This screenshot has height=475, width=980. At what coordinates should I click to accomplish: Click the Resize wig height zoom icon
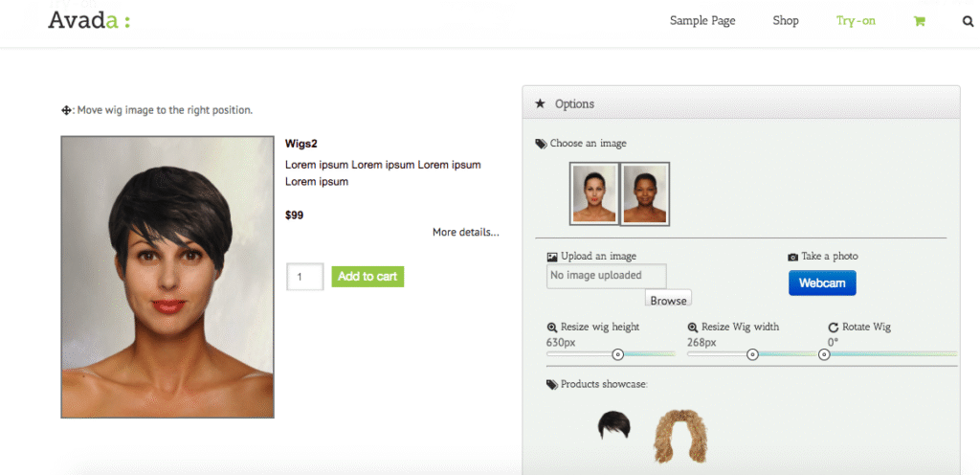[x=552, y=328]
